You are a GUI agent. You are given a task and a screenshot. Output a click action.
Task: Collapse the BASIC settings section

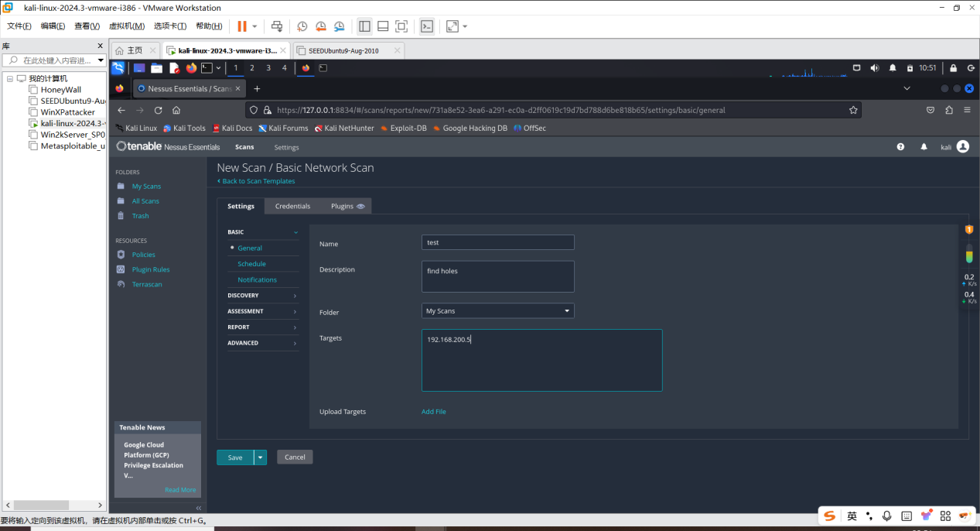pos(262,232)
